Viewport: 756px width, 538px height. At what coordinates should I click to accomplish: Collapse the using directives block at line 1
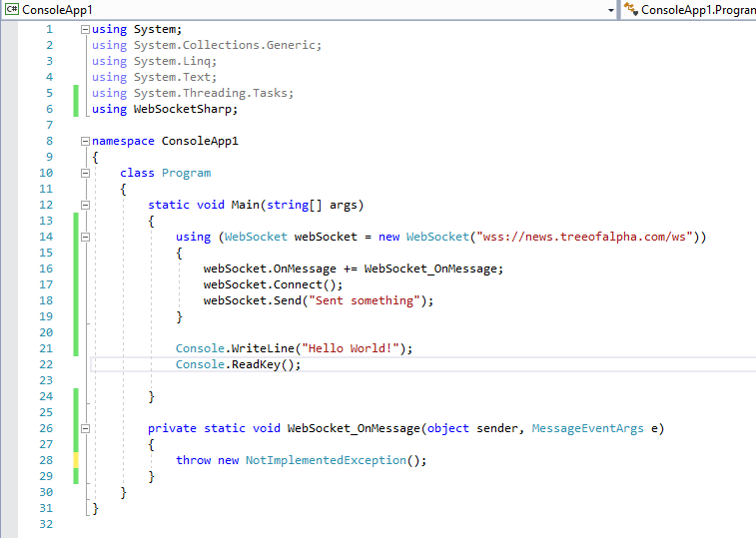tap(85, 29)
